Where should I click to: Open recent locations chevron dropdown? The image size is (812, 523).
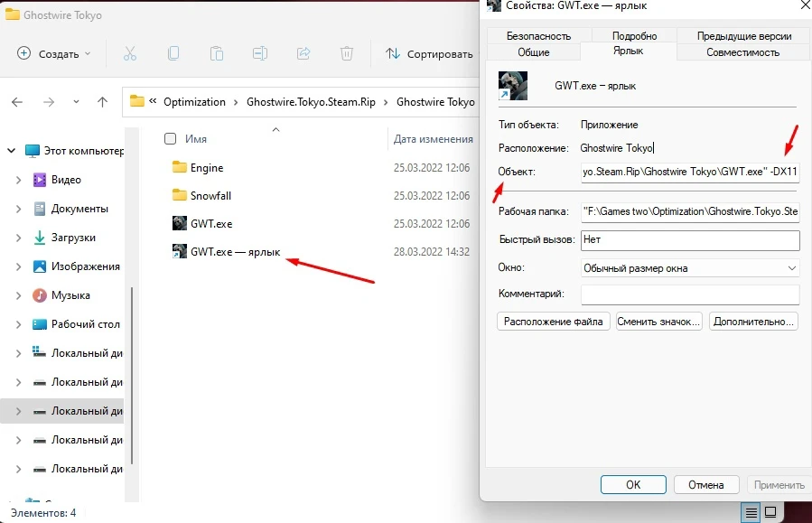(76, 102)
